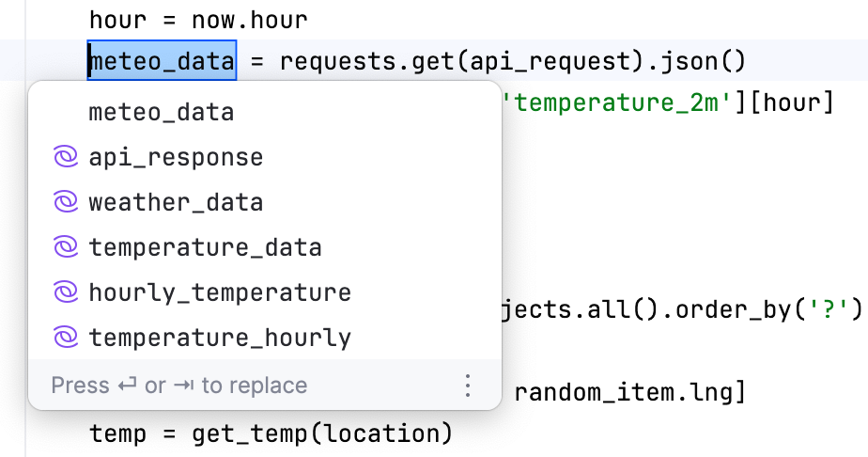Click the 'temperature_2m' string in the code
This screenshot has width=868, height=457.
point(618,103)
